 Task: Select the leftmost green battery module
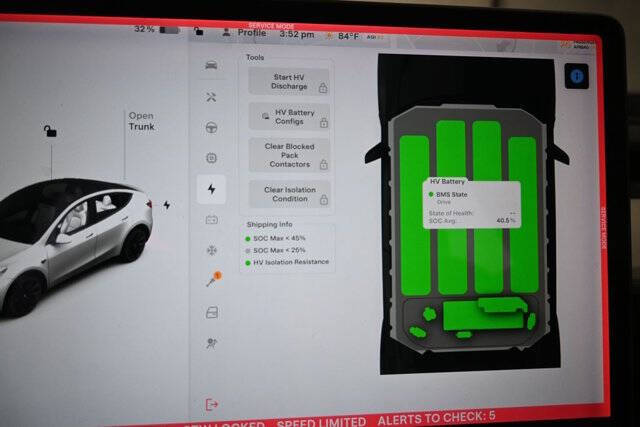(x=415, y=216)
